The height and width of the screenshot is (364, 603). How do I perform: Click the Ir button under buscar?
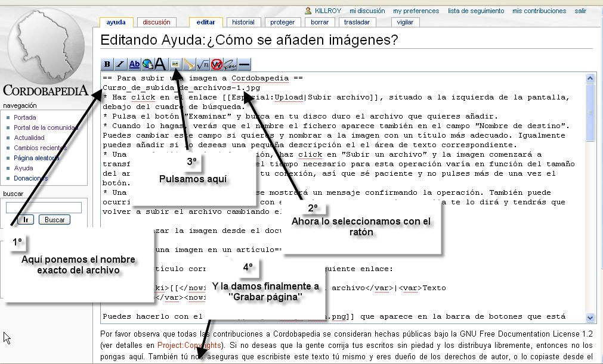pyautogui.click(x=26, y=220)
